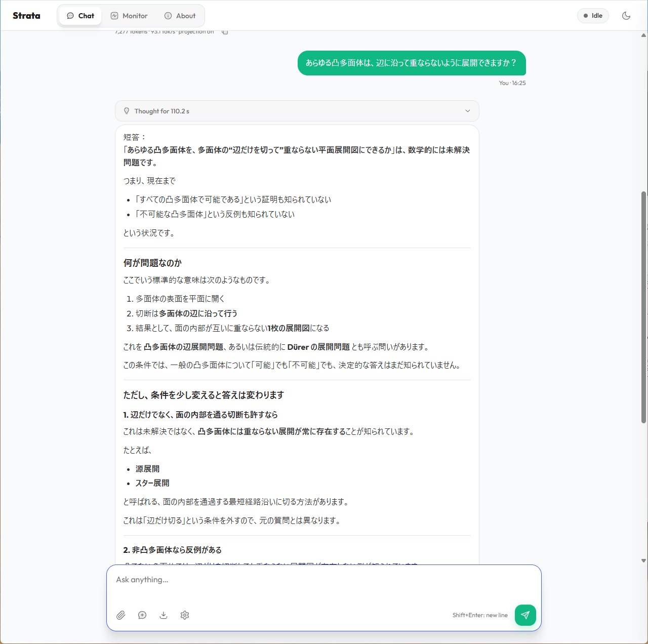The width and height of the screenshot is (648, 644).
Task: Click list item 多面体の表面を平面に開く
Action: (180, 299)
